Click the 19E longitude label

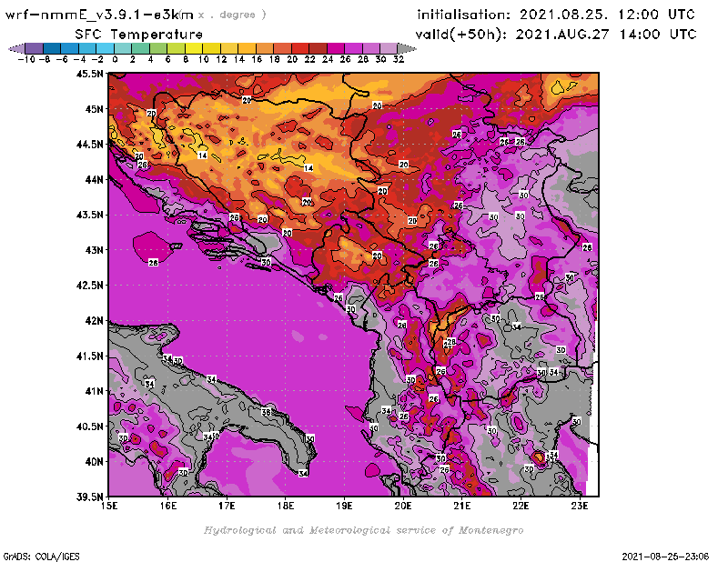[345, 506]
